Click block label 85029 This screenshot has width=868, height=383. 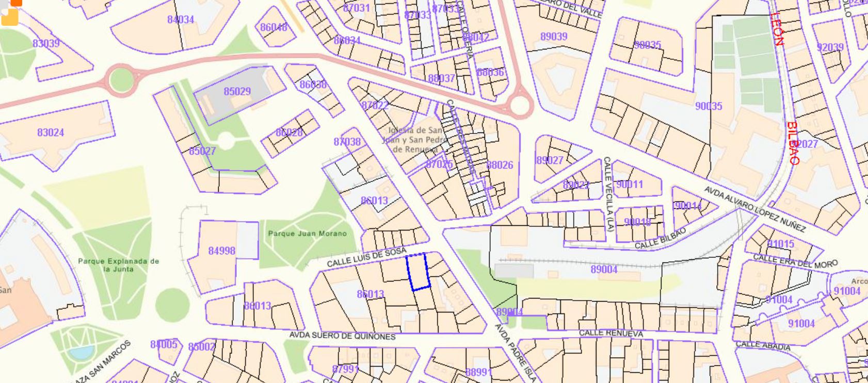tap(237, 92)
